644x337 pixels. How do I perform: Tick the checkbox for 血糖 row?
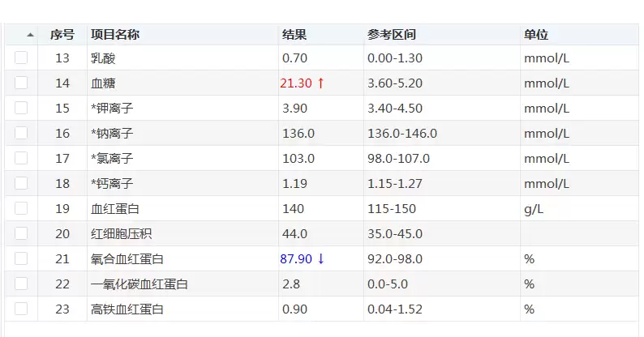pyautogui.click(x=21, y=83)
